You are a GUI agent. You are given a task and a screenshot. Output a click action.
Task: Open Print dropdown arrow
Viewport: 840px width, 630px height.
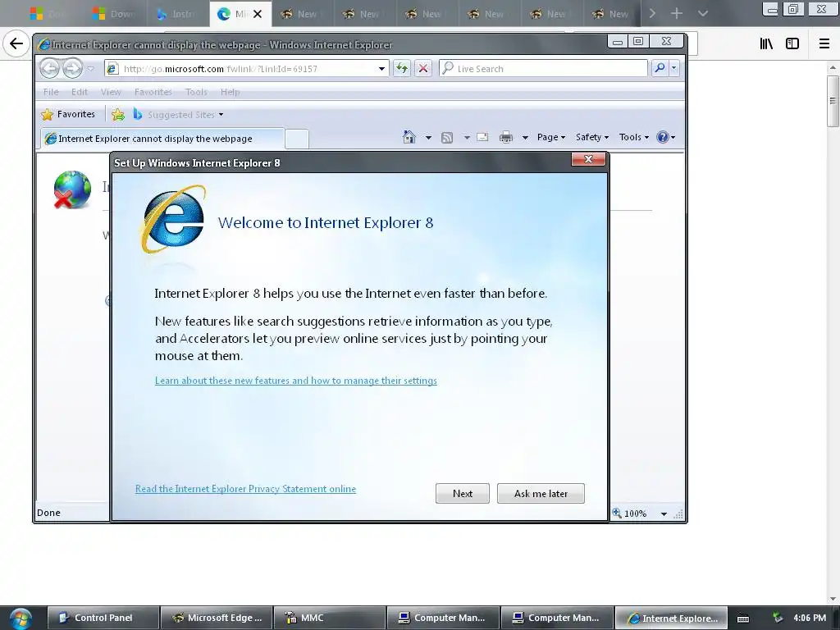(x=525, y=138)
